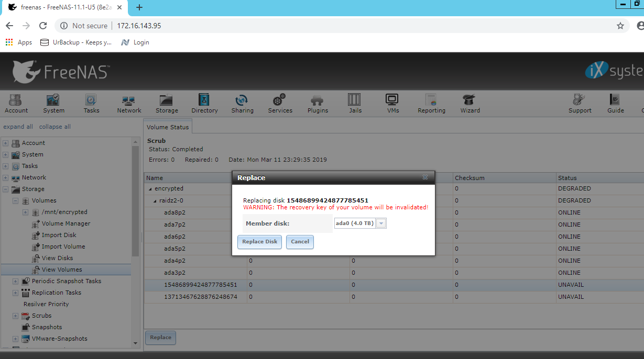This screenshot has height=359, width=644.
Task: Expand the Tasks tree node
Action: (x=5, y=166)
